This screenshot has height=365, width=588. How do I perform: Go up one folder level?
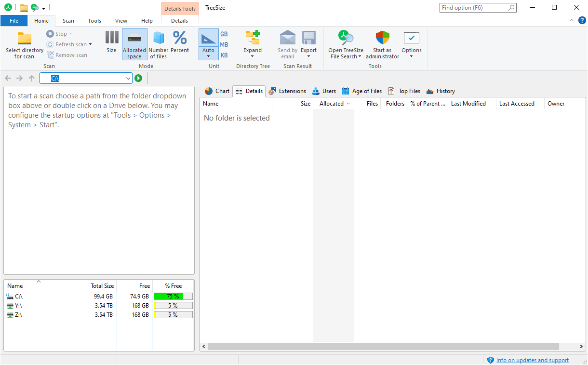(x=32, y=78)
